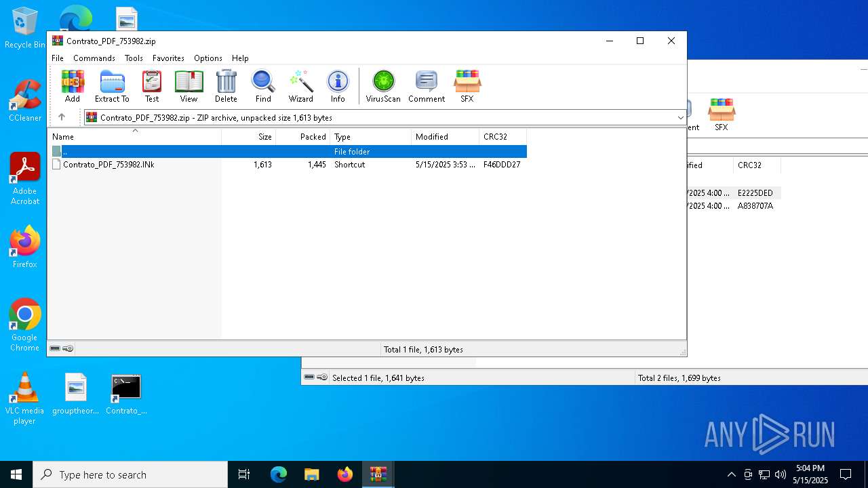Open the Windows Start menu

tap(16, 474)
